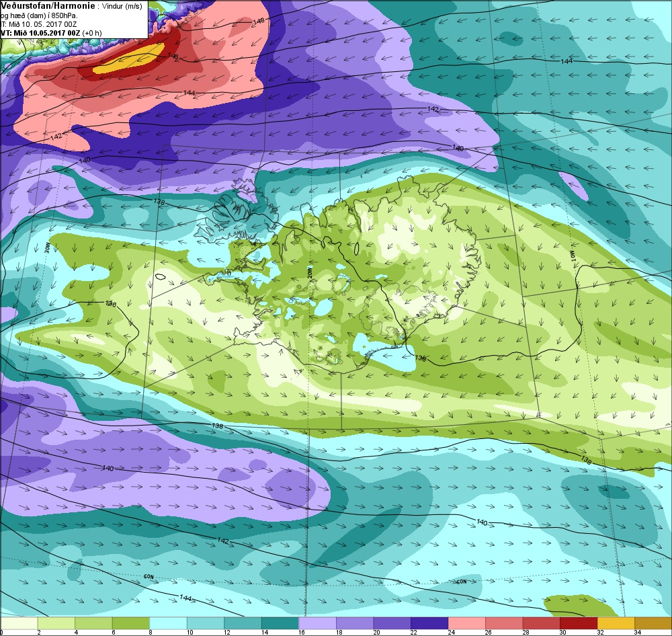Image resolution: width=672 pixels, height=636 pixels.
Task: Click the 'Veðurstofan/Harmonie' title text
Action: [x=48, y=5]
